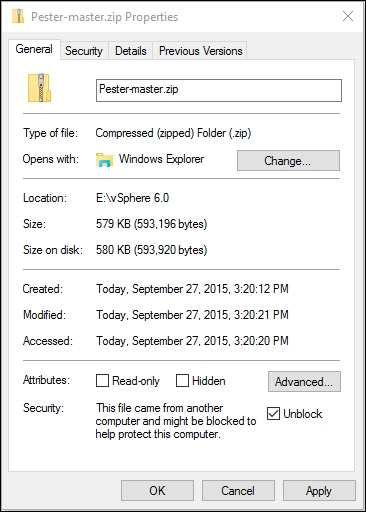Open the Details tab

click(x=131, y=51)
